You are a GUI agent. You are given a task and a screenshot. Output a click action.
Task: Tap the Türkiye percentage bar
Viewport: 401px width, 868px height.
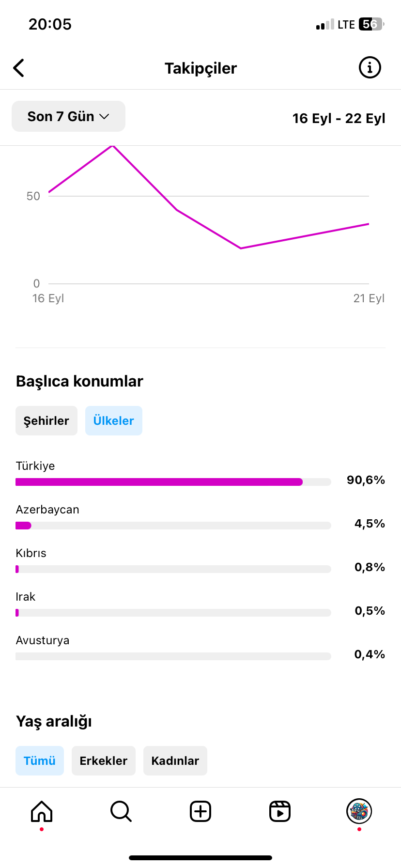click(173, 482)
